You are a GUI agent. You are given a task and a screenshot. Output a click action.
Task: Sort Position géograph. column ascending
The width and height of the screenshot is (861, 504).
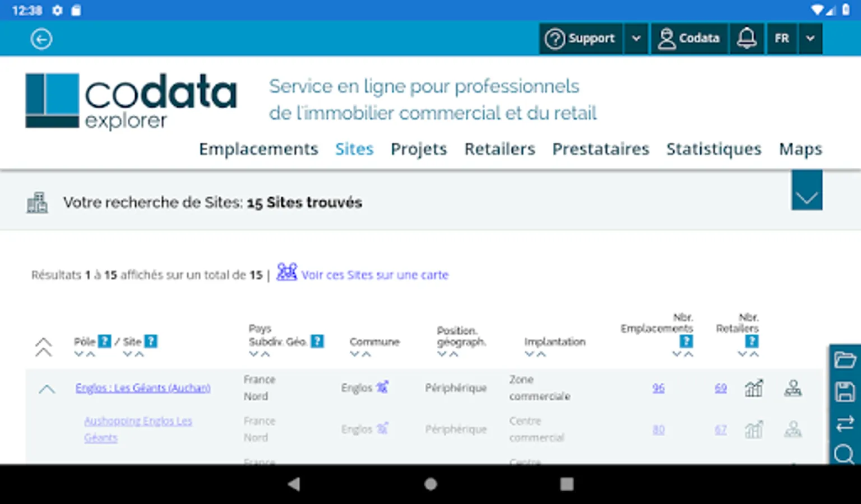click(453, 354)
